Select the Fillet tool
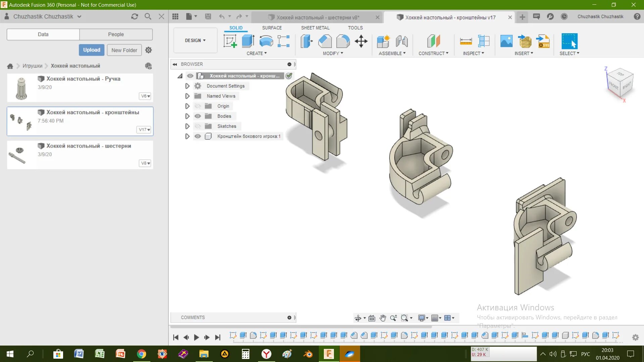Image resolution: width=644 pixels, height=362 pixels. (x=325, y=41)
